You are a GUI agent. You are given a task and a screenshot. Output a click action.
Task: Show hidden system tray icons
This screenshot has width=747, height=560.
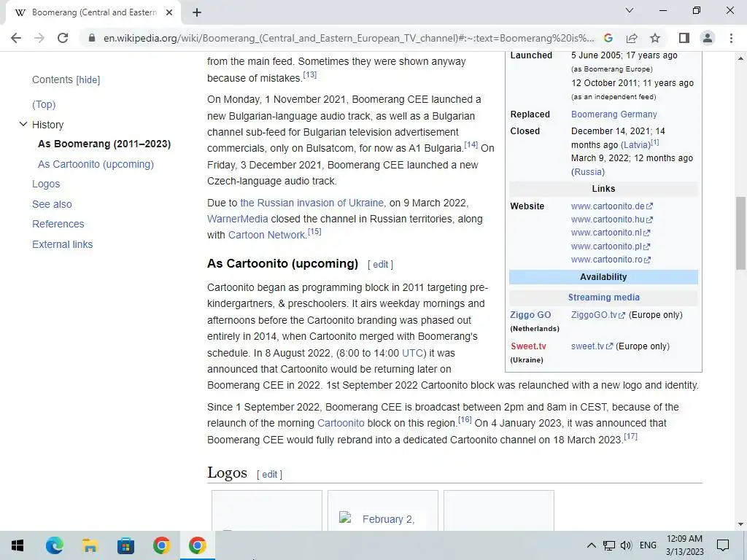click(x=591, y=545)
